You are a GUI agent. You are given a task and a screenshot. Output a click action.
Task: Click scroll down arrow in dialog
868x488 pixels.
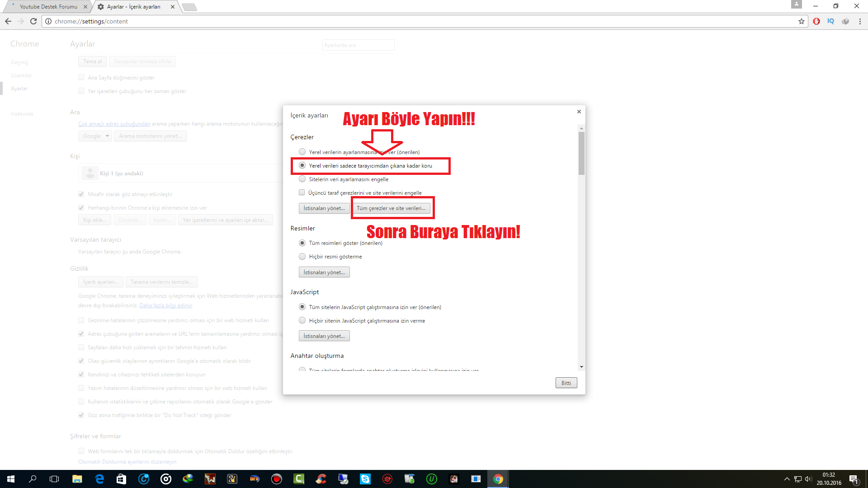pyautogui.click(x=581, y=367)
